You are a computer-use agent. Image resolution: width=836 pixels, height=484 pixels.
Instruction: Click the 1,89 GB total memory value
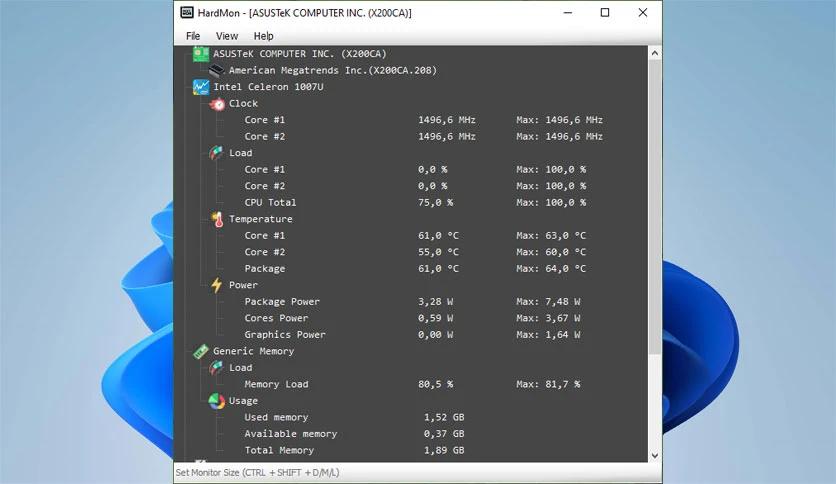click(444, 450)
